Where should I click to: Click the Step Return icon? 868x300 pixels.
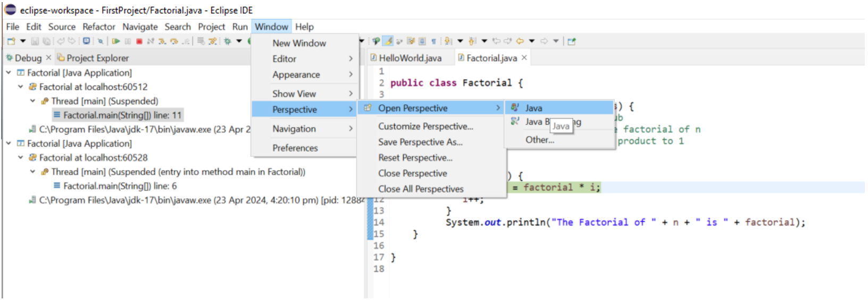[x=186, y=41]
